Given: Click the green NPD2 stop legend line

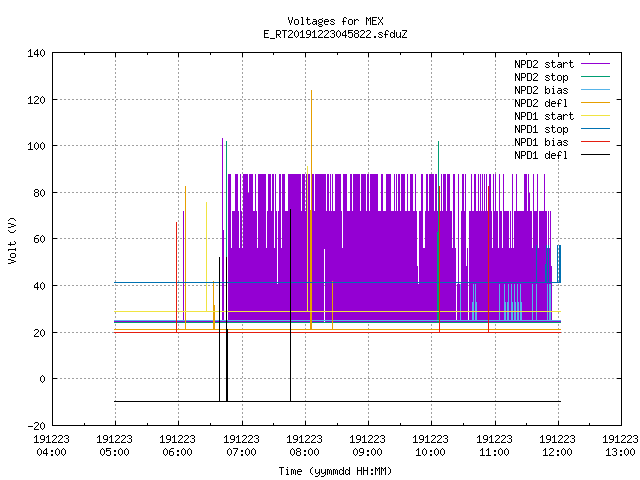Looking at the screenshot, I should tap(596, 76).
